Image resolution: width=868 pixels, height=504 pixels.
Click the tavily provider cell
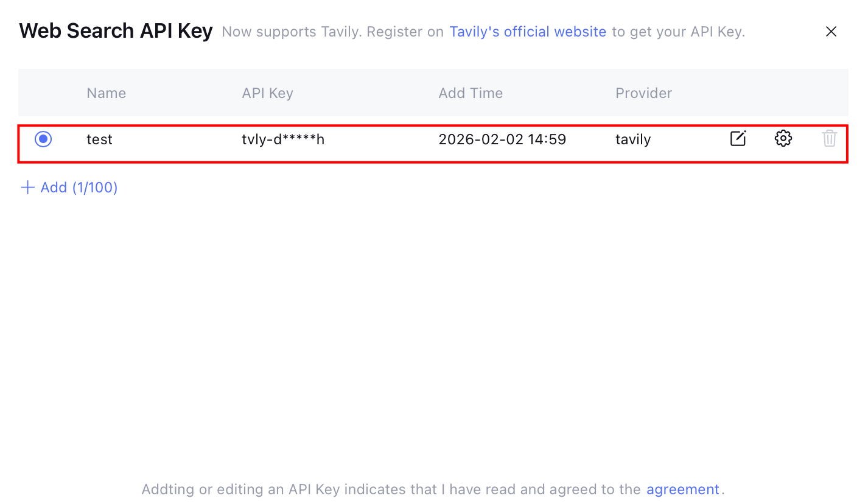(x=633, y=139)
